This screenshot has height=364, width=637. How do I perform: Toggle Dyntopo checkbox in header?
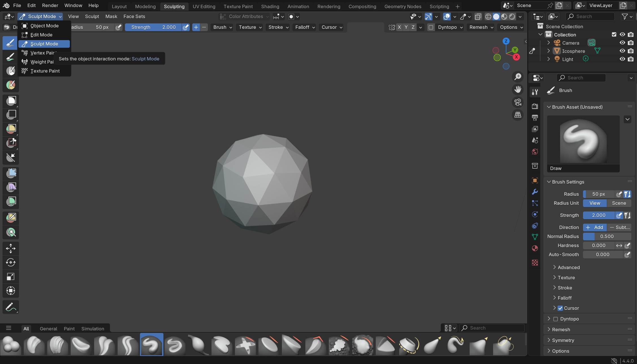pos(431,27)
